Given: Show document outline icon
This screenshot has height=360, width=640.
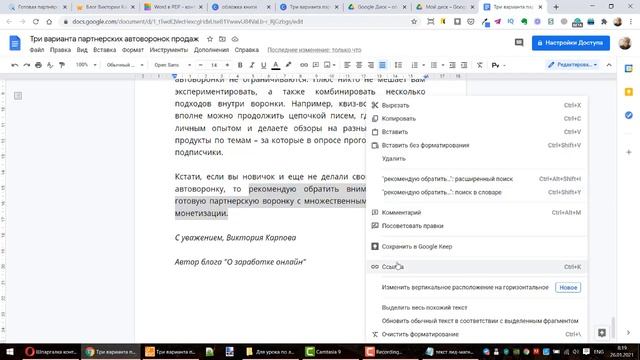Looking at the screenshot, I should coord(18,96).
